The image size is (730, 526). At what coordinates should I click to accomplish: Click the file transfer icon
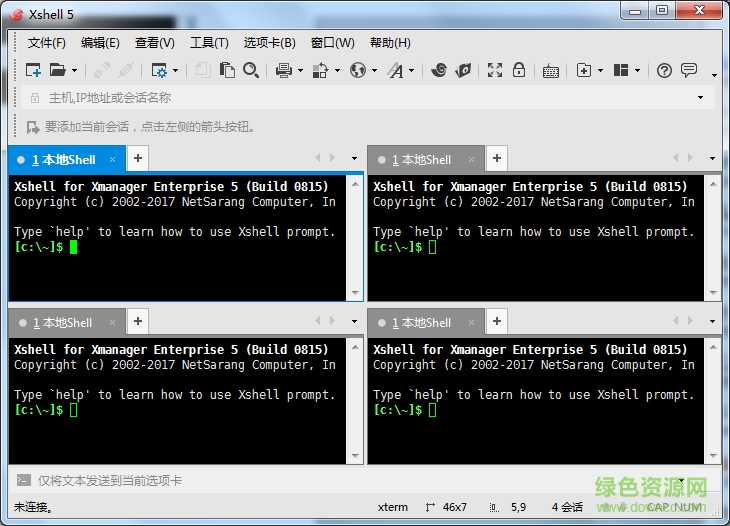[320, 70]
